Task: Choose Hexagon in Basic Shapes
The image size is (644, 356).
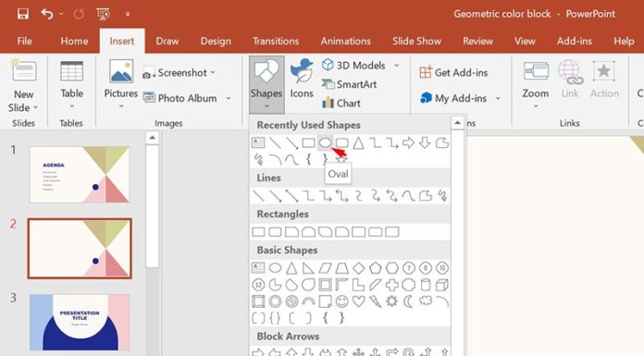Action: tap(391, 268)
